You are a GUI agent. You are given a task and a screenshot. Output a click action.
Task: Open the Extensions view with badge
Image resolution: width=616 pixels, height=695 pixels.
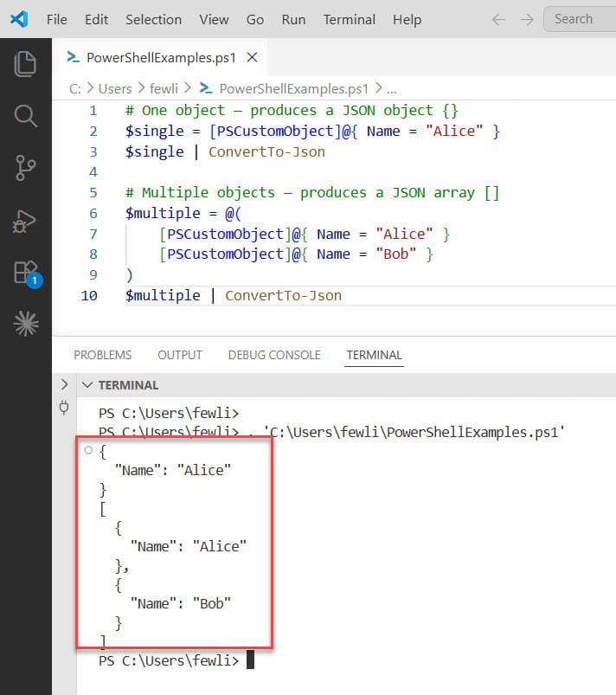pos(27,273)
